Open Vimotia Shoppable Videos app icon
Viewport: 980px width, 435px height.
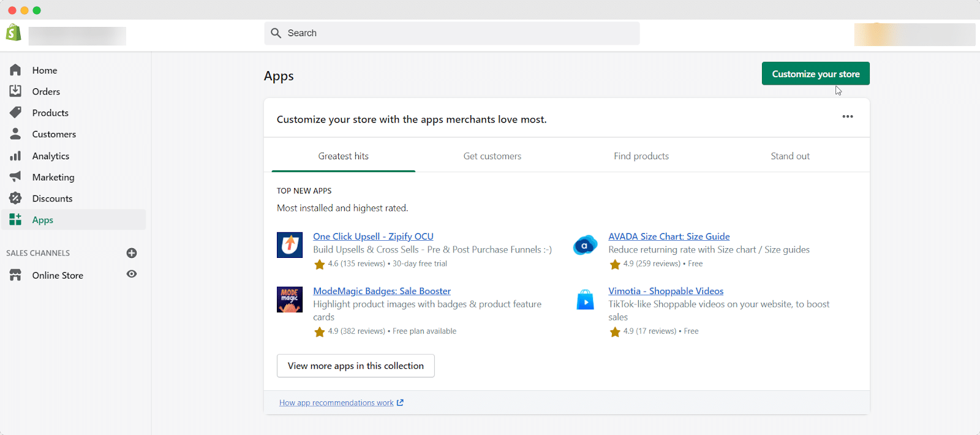[x=585, y=300]
